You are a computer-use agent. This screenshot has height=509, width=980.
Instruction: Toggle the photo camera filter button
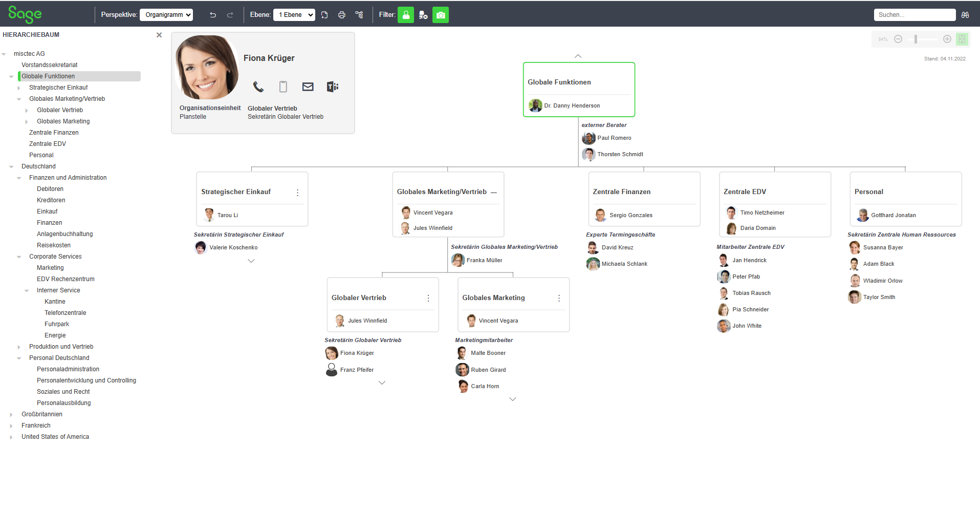441,15
